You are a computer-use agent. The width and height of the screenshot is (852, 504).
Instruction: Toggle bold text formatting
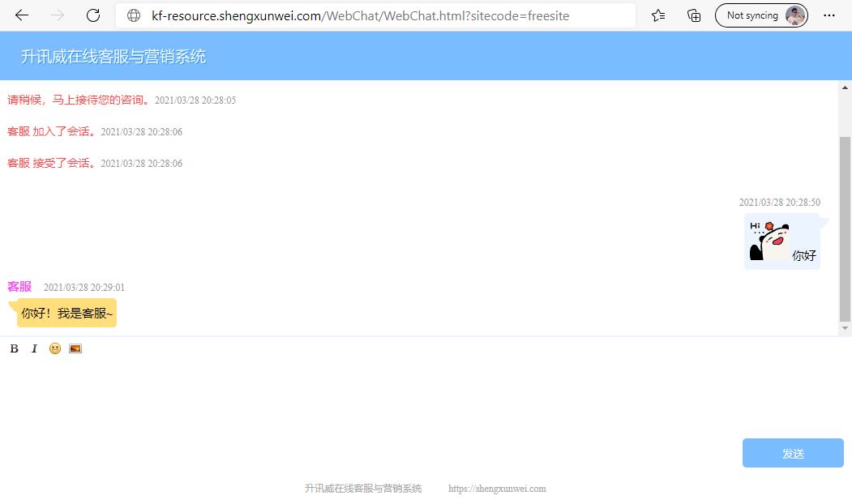15,348
